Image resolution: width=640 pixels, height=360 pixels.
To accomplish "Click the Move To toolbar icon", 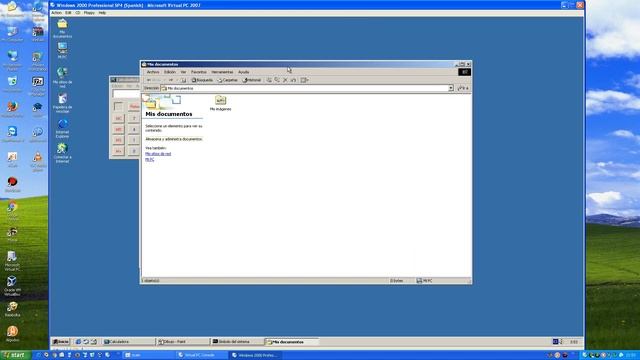I will (269, 80).
